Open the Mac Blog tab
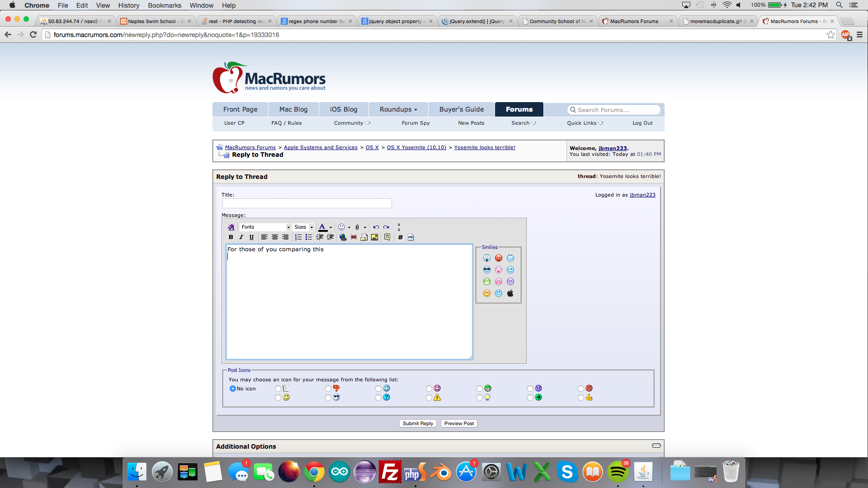The height and width of the screenshot is (488, 868). pos(293,109)
